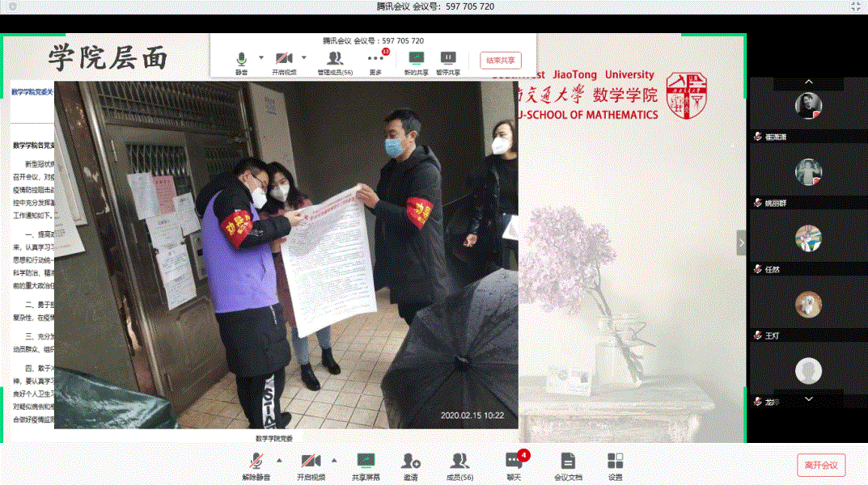This screenshot has height=485, width=868.
Task: Select 崔潇潇's avatar thumbnail
Action: pos(808,106)
